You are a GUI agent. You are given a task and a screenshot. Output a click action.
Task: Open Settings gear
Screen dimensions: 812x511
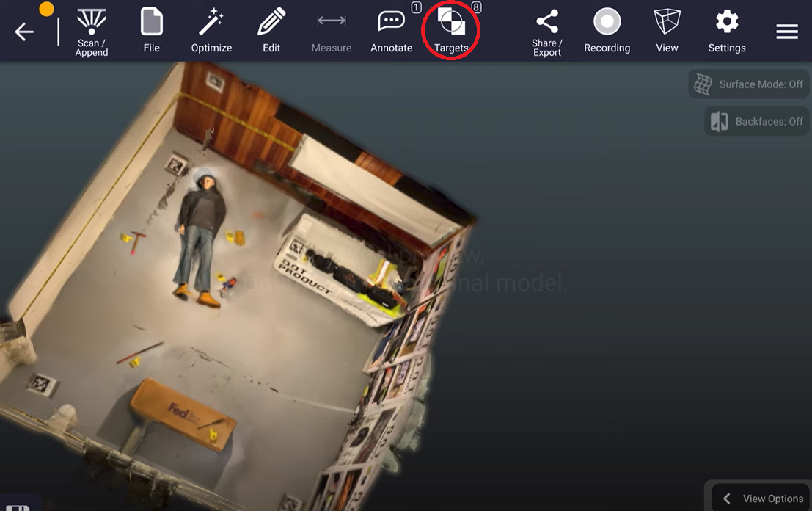[727, 31]
